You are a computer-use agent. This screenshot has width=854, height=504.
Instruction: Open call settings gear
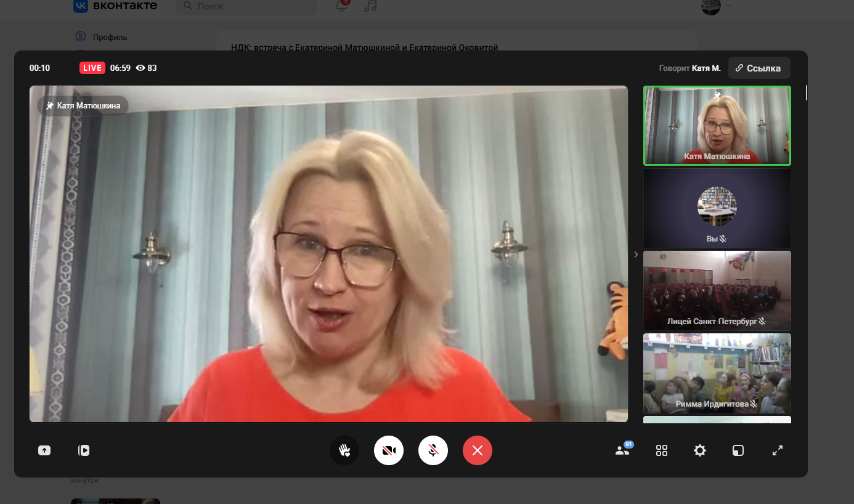(700, 450)
